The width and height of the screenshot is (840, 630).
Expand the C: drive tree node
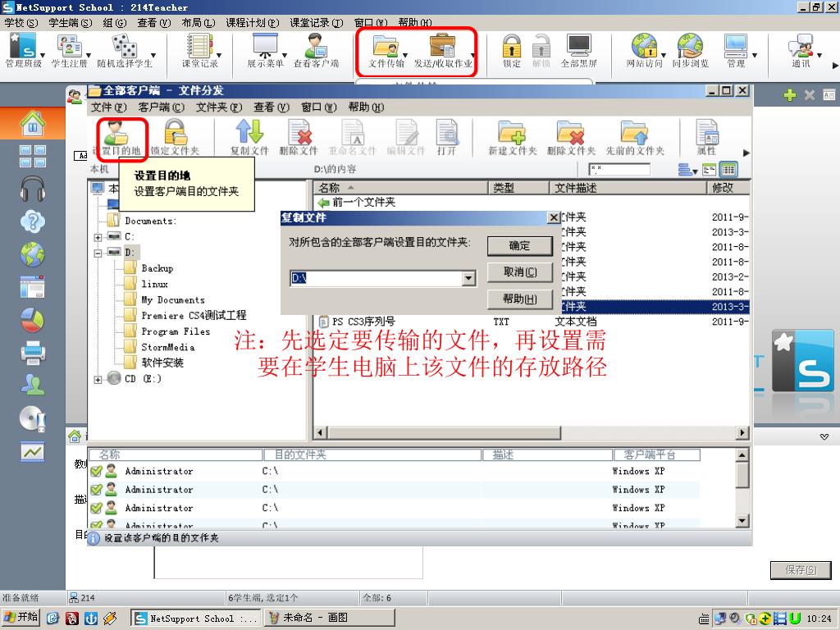[98, 237]
